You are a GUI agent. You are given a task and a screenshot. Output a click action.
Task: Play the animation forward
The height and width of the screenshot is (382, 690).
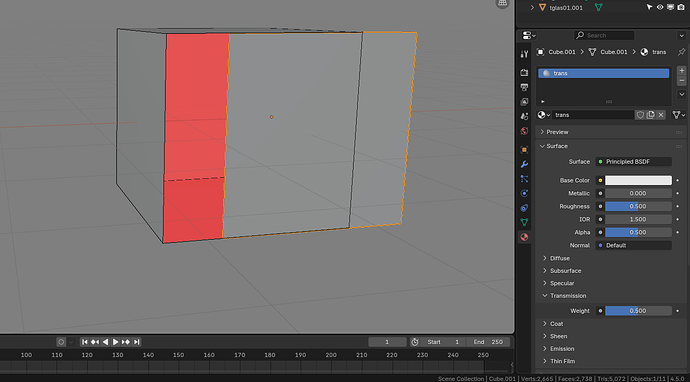click(115, 342)
